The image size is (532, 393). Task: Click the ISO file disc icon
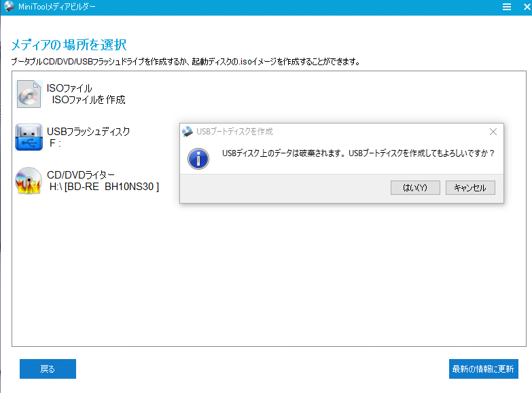point(29,94)
